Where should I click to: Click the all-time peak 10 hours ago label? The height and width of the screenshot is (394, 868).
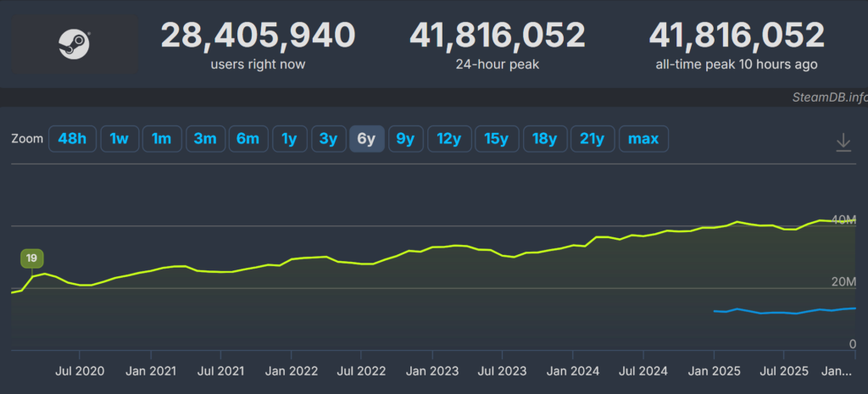pos(737,64)
